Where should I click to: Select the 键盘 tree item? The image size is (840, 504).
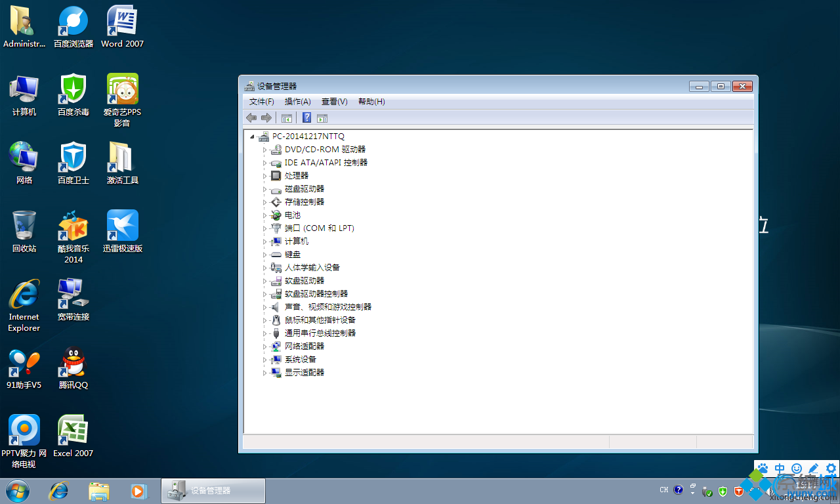(293, 255)
